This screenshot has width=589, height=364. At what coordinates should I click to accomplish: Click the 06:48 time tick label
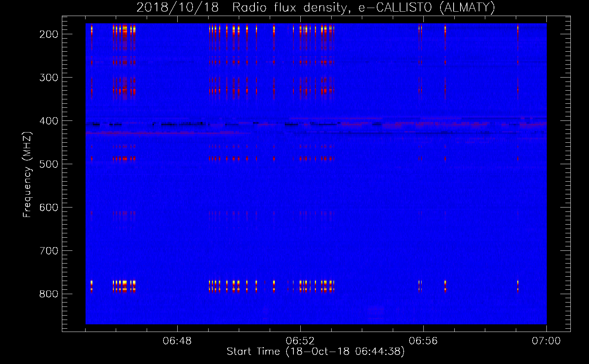click(177, 341)
